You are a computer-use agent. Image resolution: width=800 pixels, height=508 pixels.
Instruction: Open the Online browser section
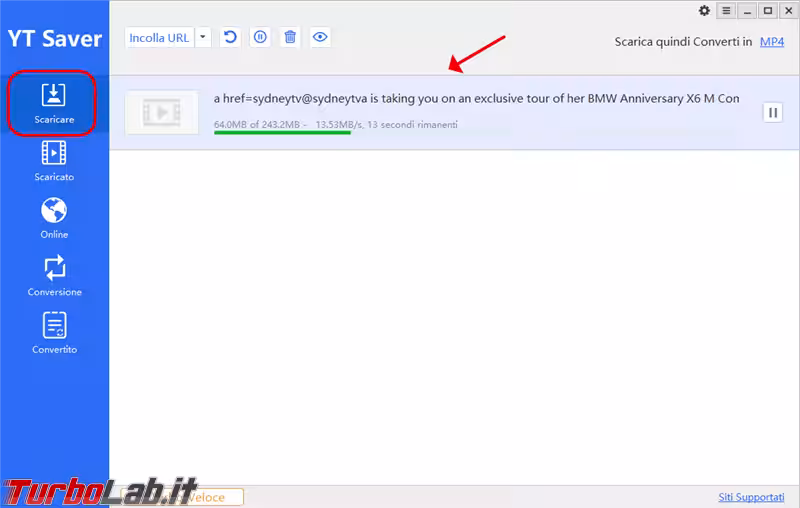tap(54, 218)
